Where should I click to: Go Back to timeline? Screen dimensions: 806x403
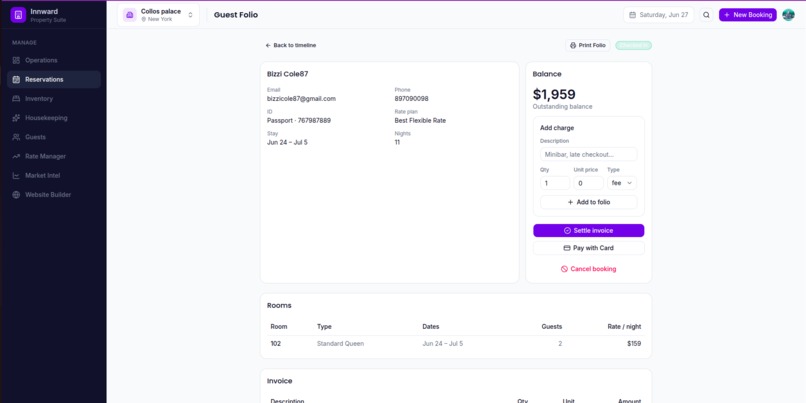(291, 45)
